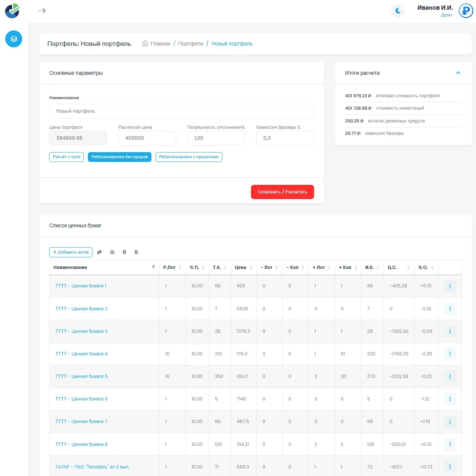This screenshot has width=476, height=476.
Task: Sort the table by the Цена column
Action: point(243,267)
